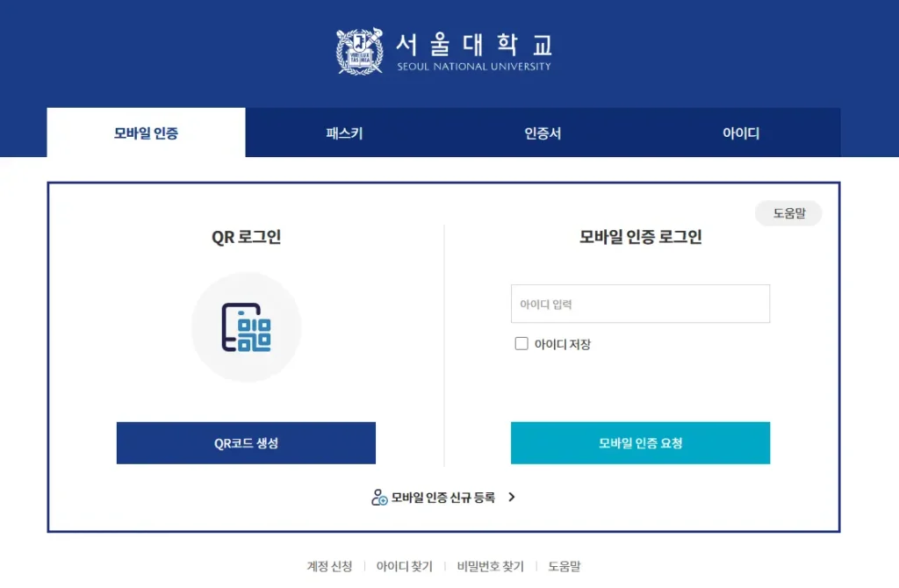Click the 모바일 인증 로그인 heading
Viewport: 899px width, 588px height.
[640, 237]
